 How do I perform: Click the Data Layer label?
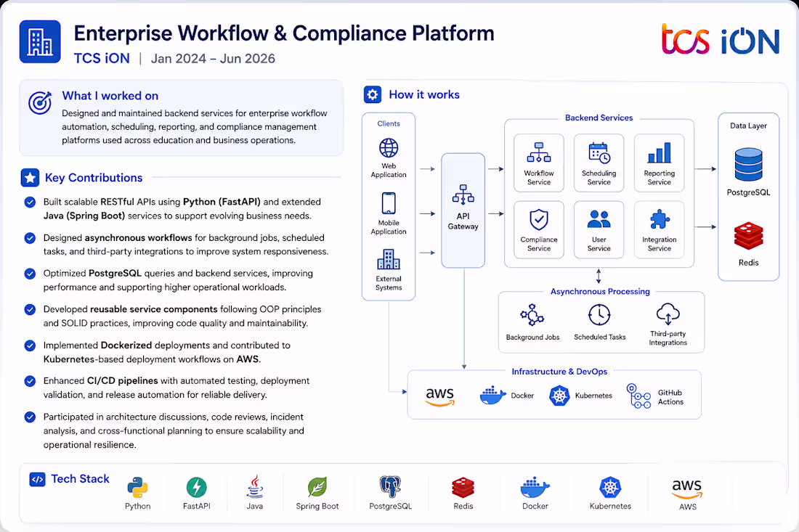point(748,126)
